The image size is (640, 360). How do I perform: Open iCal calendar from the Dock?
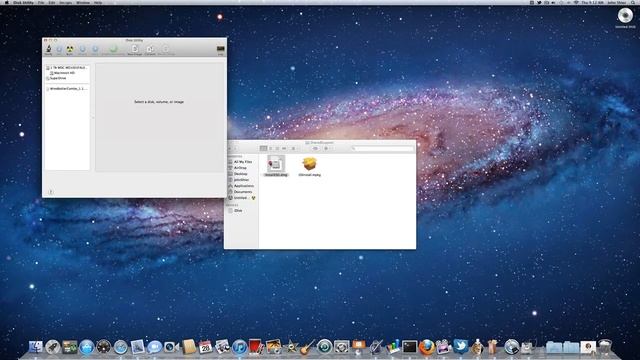coord(205,347)
